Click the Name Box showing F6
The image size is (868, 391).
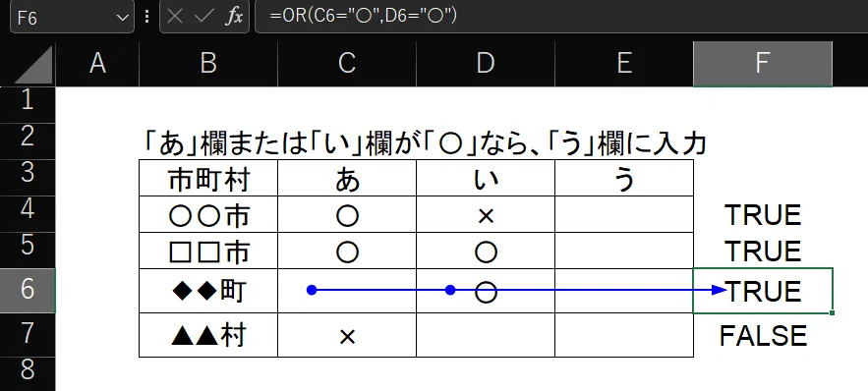72,17
